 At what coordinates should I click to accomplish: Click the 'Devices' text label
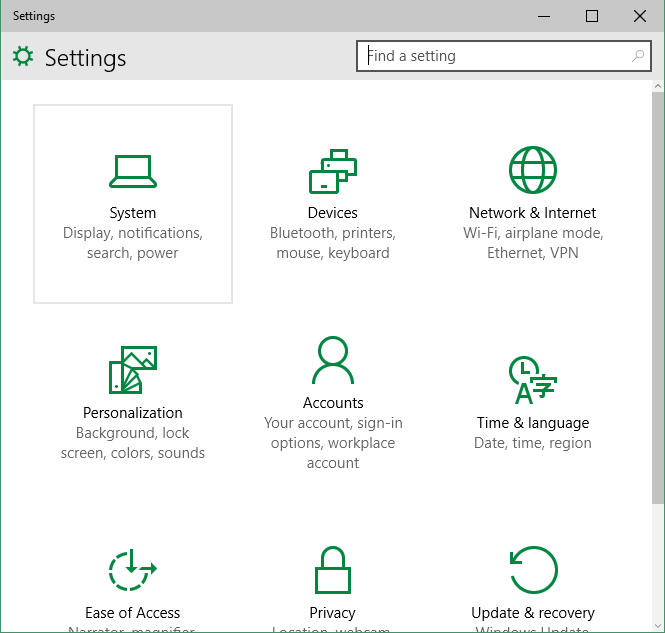coord(333,213)
